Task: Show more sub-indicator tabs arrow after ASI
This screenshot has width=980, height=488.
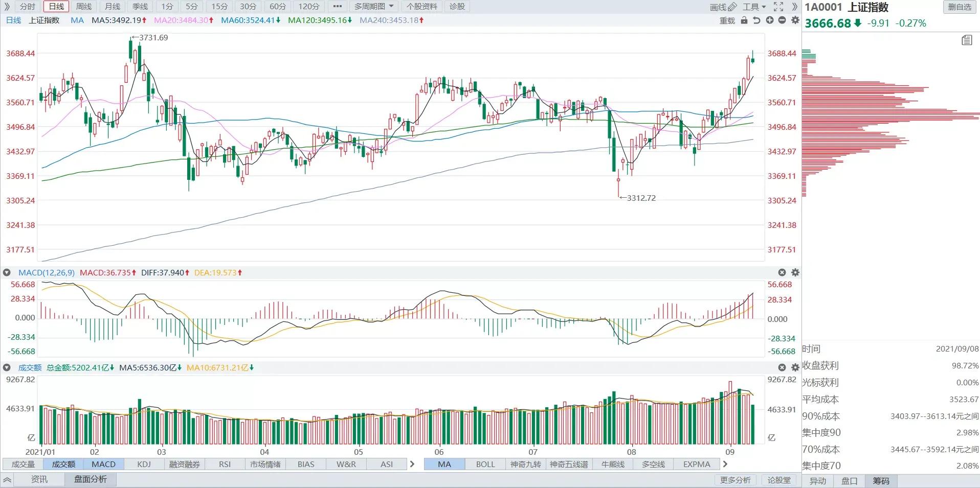Action: (412, 464)
